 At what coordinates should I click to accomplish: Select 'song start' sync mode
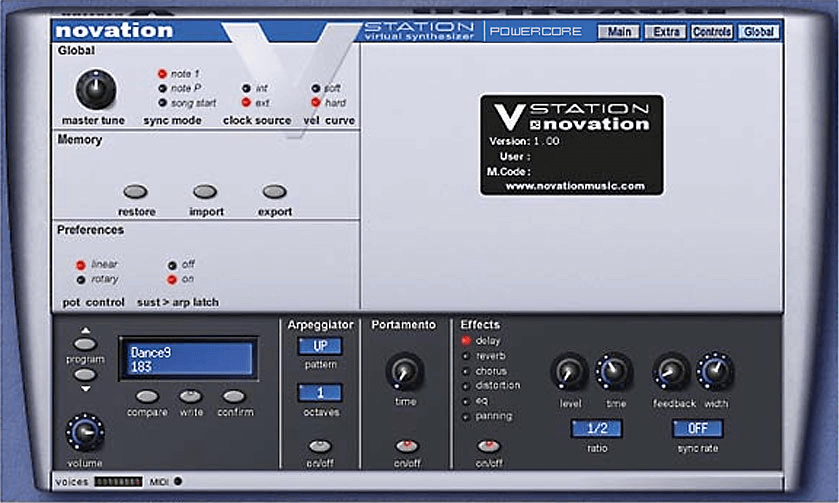coord(162,103)
